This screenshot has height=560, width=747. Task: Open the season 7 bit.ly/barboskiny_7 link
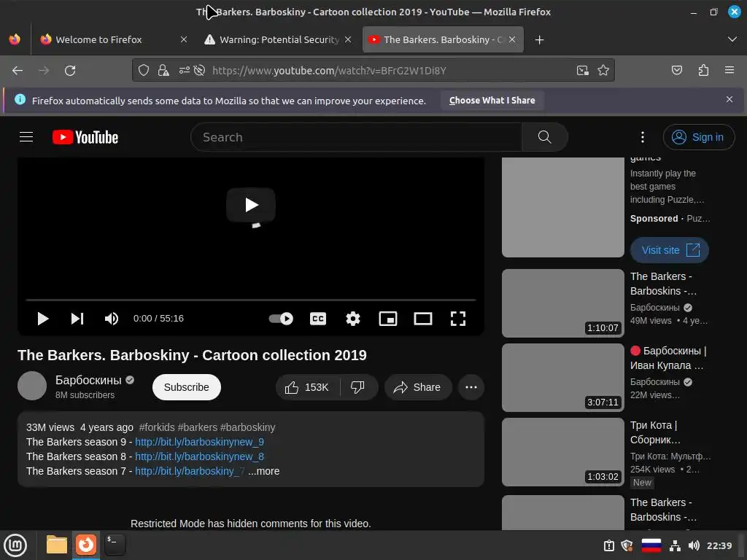190,472
